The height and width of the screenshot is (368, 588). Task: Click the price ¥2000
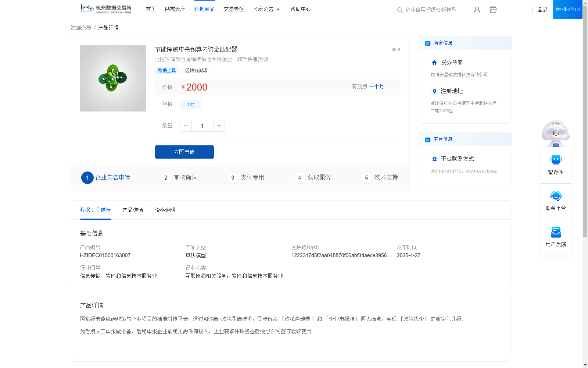(x=194, y=87)
